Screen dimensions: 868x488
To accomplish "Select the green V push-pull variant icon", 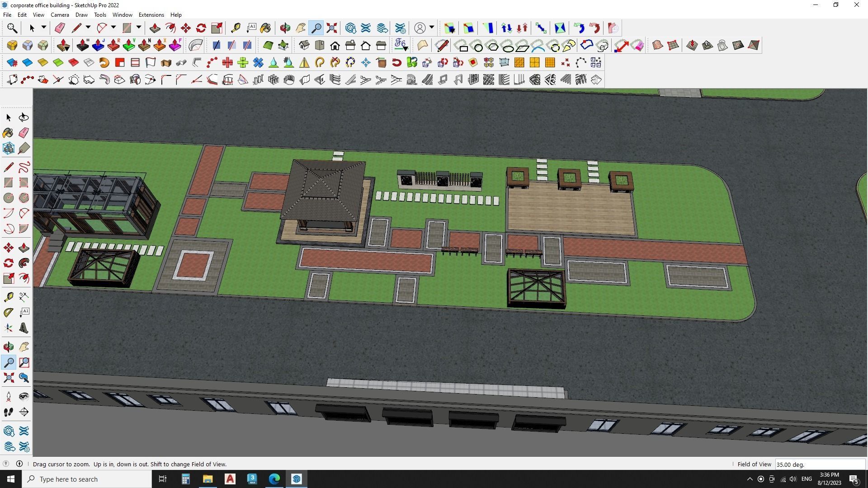I will click(x=129, y=45).
